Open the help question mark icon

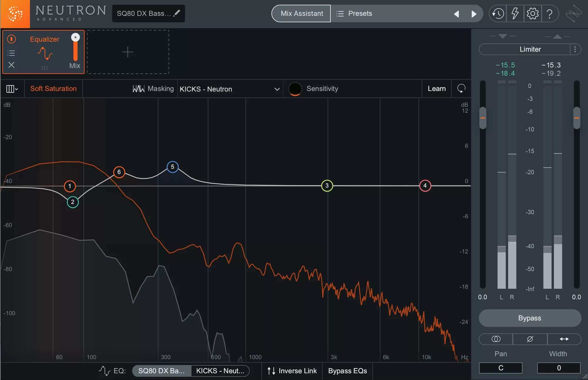(x=550, y=13)
